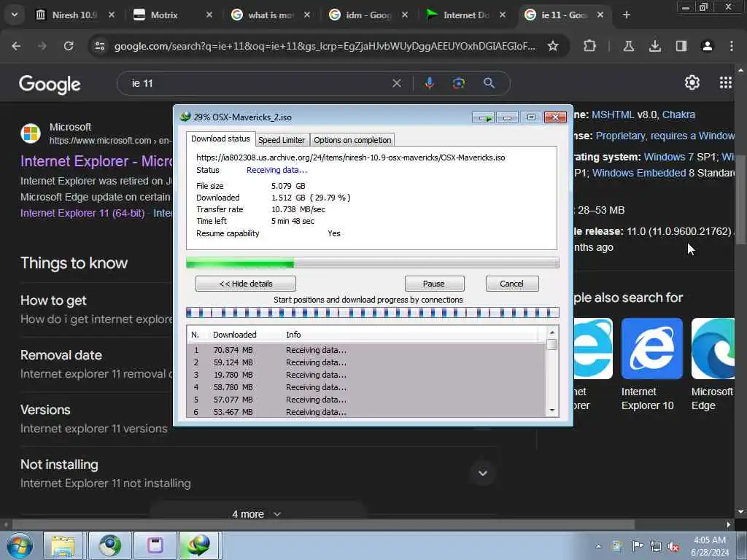
Task: Switch to Motrix browser tab
Action: tap(172, 15)
